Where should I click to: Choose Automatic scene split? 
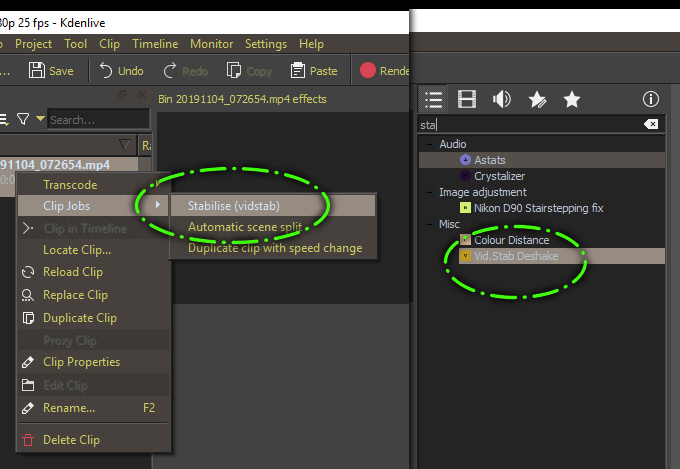pyautogui.click(x=273, y=227)
